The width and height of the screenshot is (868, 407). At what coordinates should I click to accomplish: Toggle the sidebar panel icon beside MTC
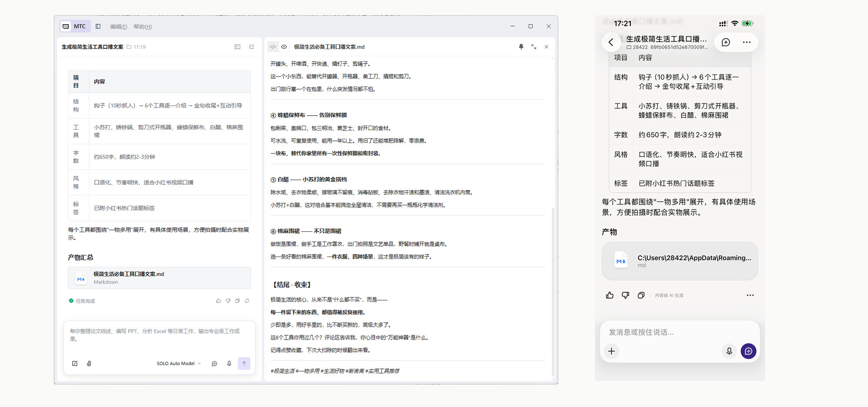pyautogui.click(x=98, y=27)
